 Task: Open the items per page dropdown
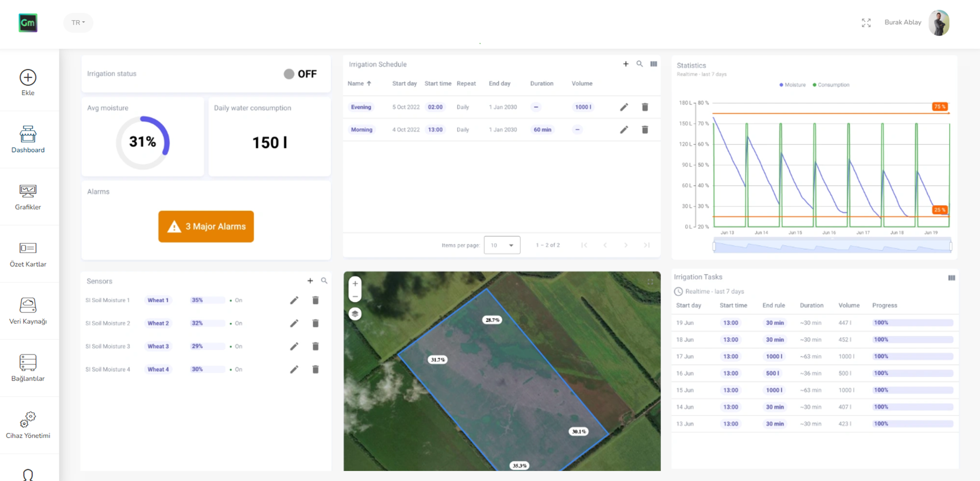[502, 245]
